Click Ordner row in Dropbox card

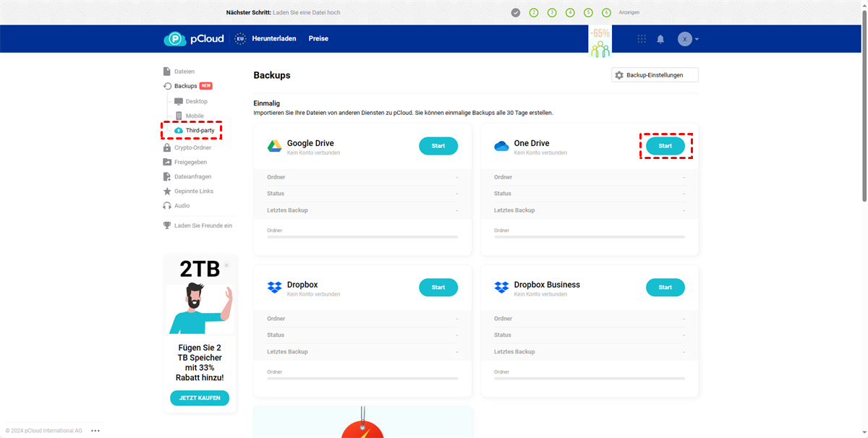tap(362, 319)
